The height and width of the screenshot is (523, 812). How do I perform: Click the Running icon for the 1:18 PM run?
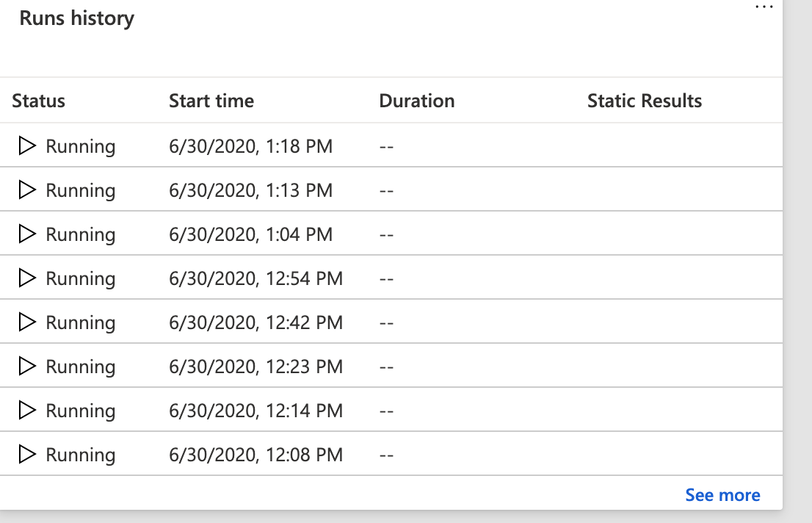click(x=27, y=146)
